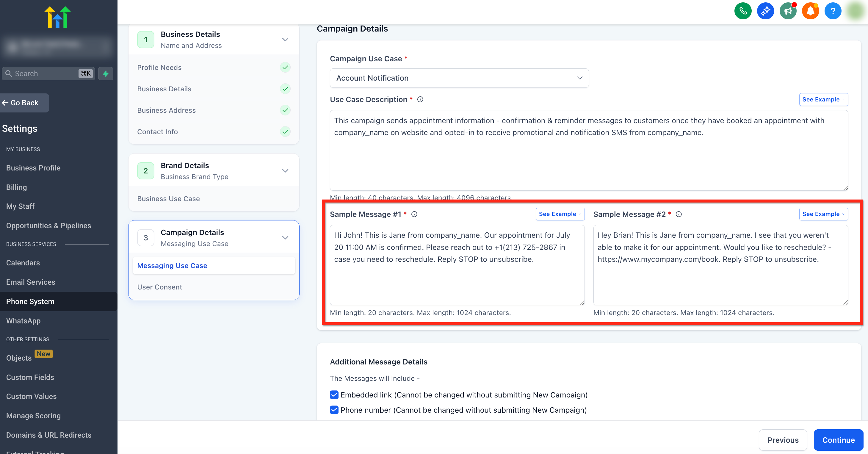This screenshot has height=454, width=868.
Task: Click info icon beside Use Case Description
Action: [x=420, y=99]
